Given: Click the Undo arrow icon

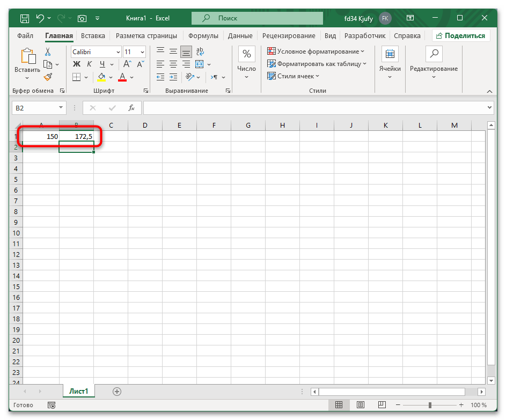Looking at the screenshot, I should click(x=40, y=18).
